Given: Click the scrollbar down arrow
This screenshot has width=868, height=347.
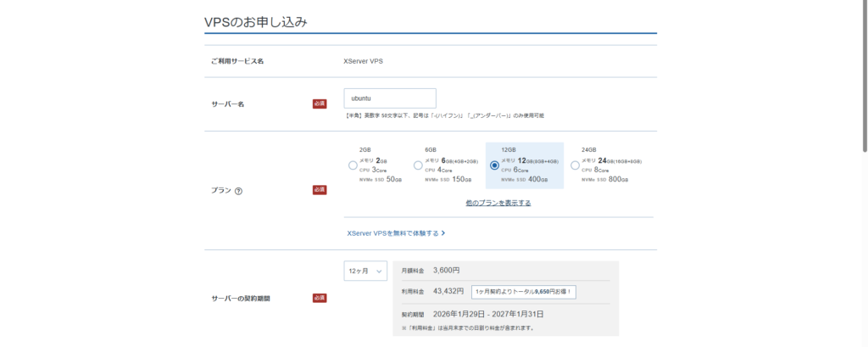Looking at the screenshot, I should 863,342.
